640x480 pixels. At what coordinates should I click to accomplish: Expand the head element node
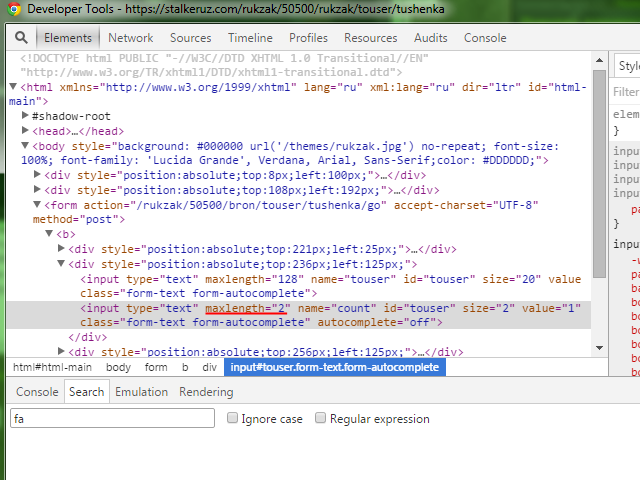(25, 131)
